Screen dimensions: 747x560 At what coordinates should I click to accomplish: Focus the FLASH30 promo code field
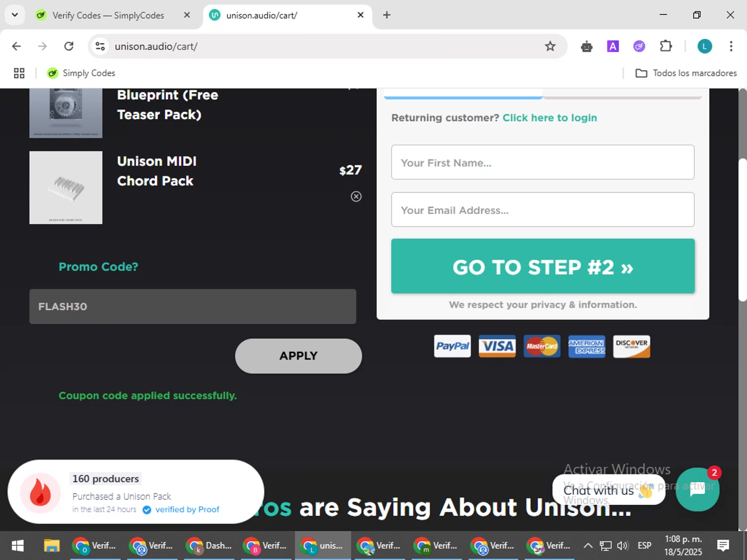tap(193, 306)
